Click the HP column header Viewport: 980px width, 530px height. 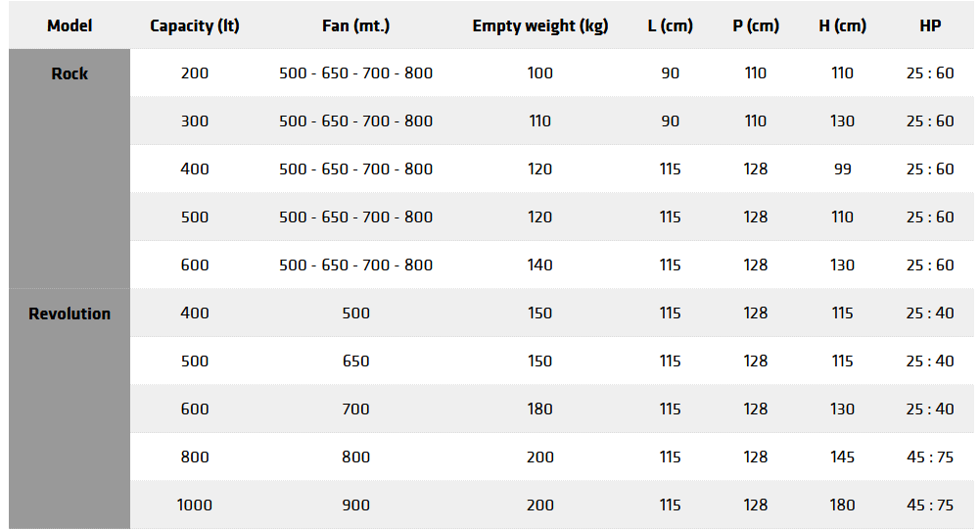pyautogui.click(x=930, y=26)
